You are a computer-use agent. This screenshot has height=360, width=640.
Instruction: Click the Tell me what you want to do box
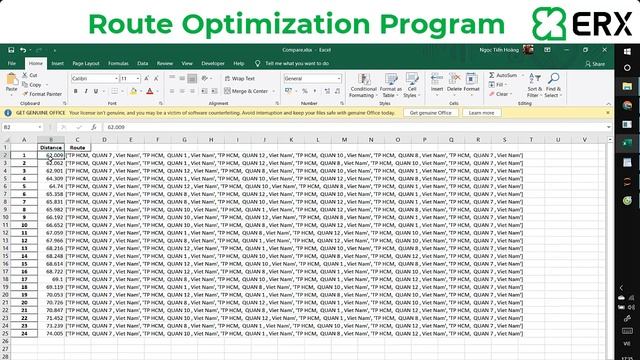pyautogui.click(x=297, y=63)
